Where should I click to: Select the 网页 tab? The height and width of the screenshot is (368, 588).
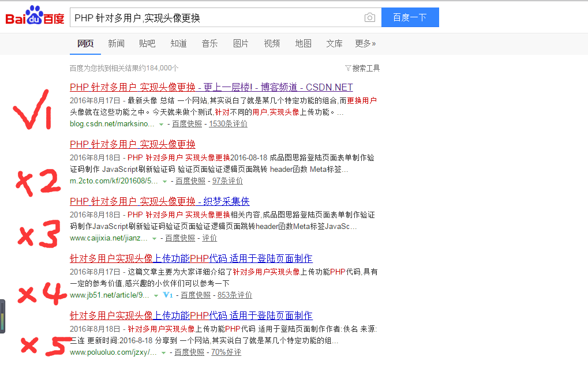[85, 43]
